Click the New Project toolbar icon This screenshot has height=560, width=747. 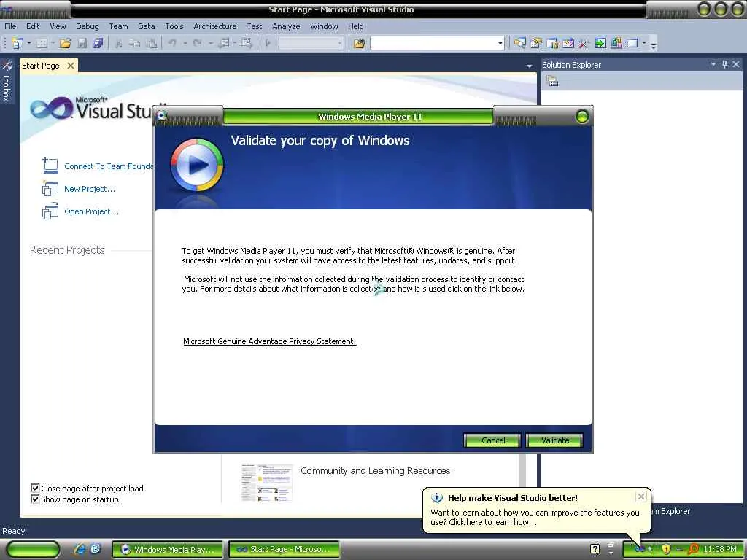(x=17, y=43)
